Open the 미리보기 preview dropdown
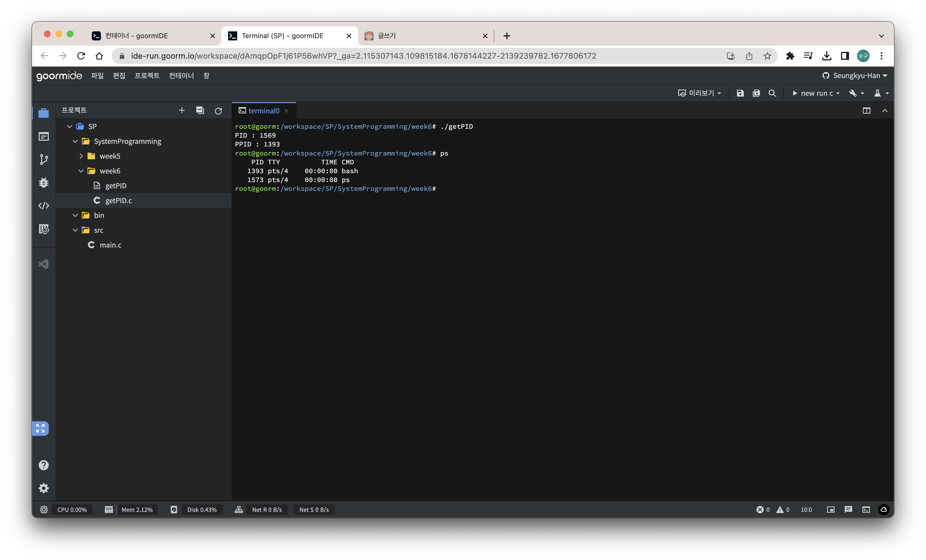 (x=699, y=93)
